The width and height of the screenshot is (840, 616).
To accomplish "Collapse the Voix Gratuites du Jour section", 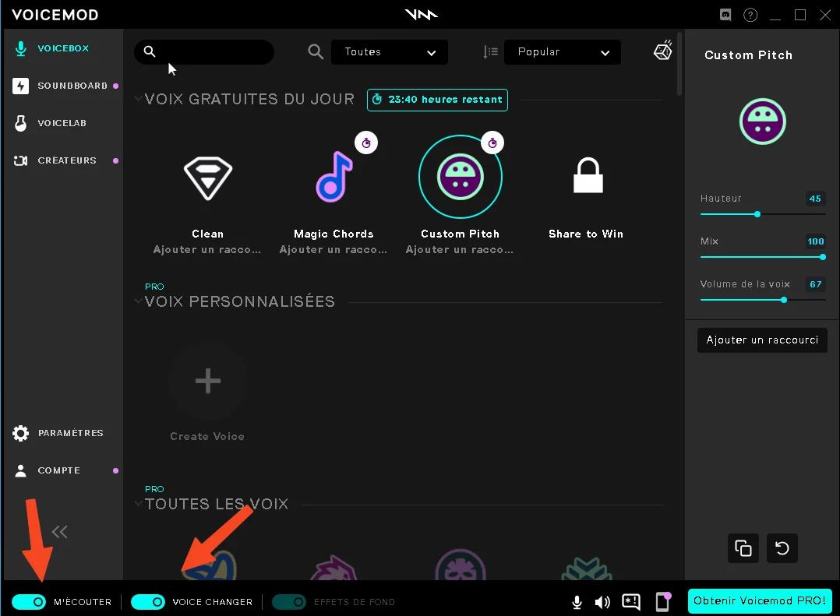I will click(x=138, y=99).
